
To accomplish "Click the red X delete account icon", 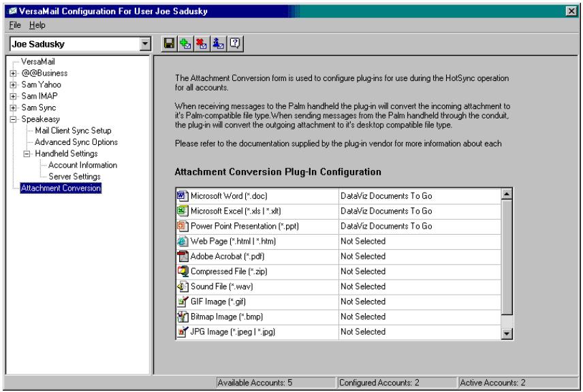I will point(202,44).
